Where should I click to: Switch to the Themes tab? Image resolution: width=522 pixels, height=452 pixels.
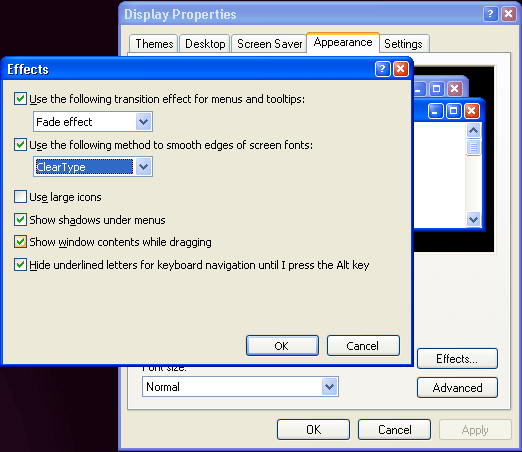[x=154, y=44]
